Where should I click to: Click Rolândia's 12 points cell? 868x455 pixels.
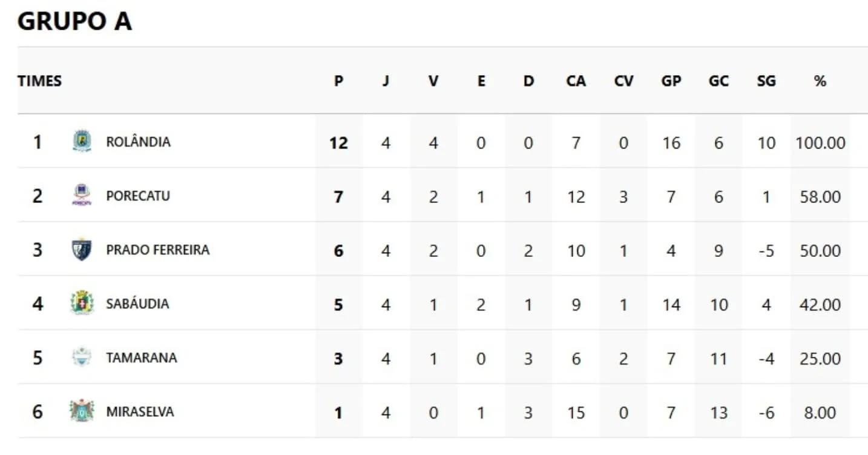tap(338, 143)
